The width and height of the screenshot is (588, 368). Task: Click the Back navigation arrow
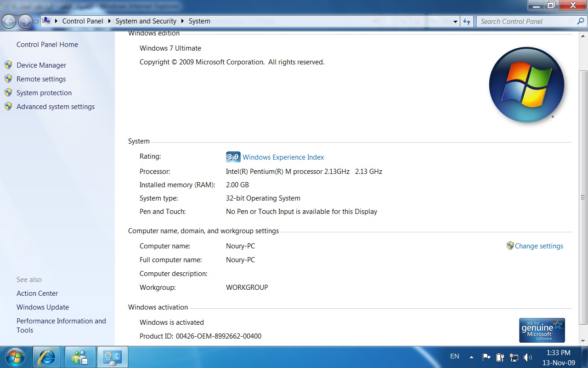tap(9, 21)
